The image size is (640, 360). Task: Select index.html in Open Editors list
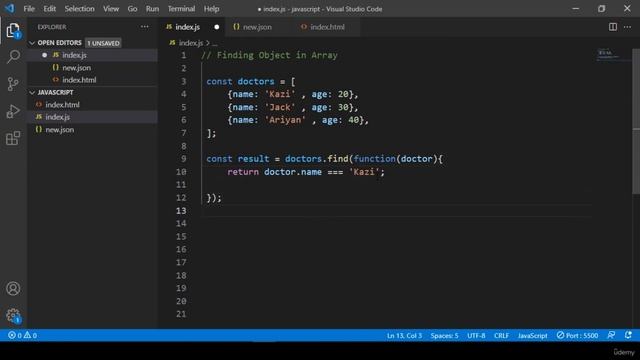click(x=93, y=80)
